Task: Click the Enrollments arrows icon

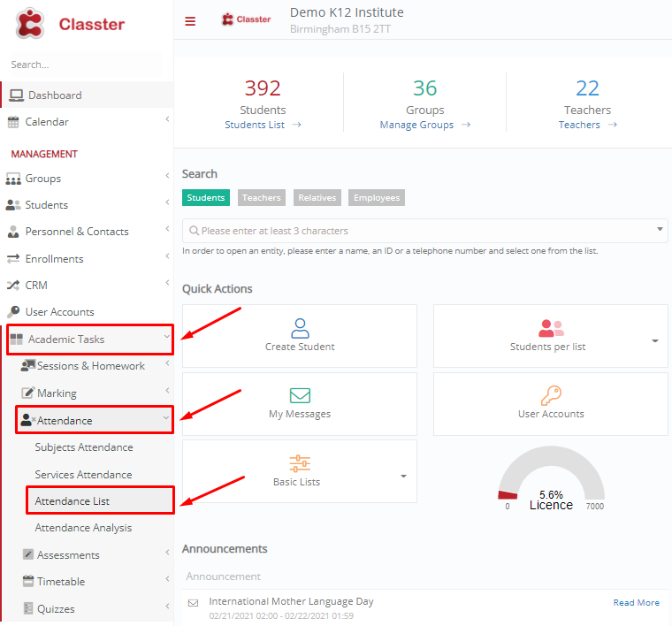Action: click(13, 259)
